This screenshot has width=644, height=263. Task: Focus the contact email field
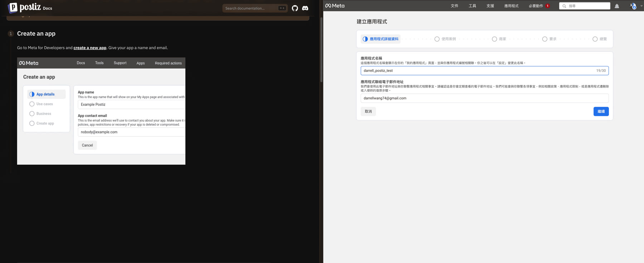tap(484, 98)
